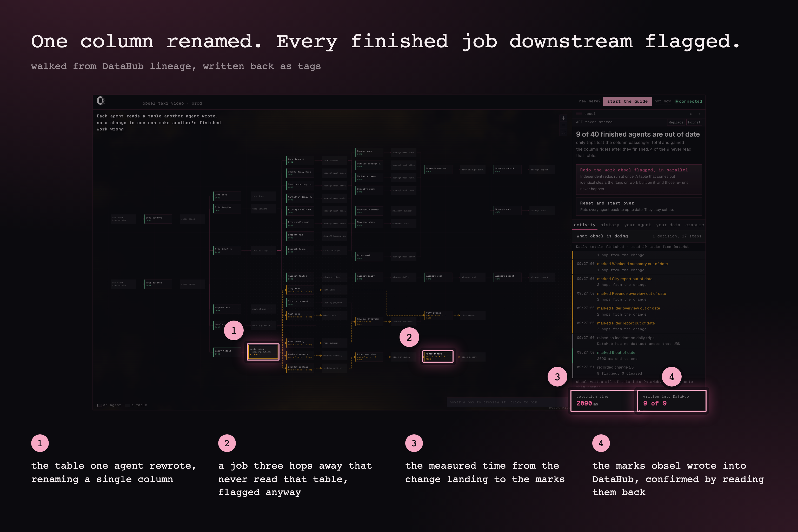Click the green connected status indicator

(x=688, y=102)
